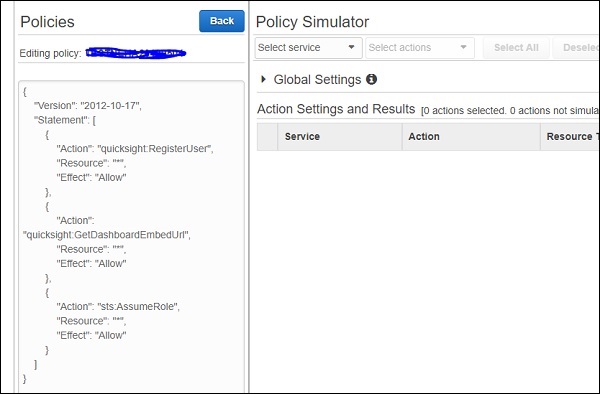Click the Effect Allow line under AssumeRole

(x=91, y=335)
